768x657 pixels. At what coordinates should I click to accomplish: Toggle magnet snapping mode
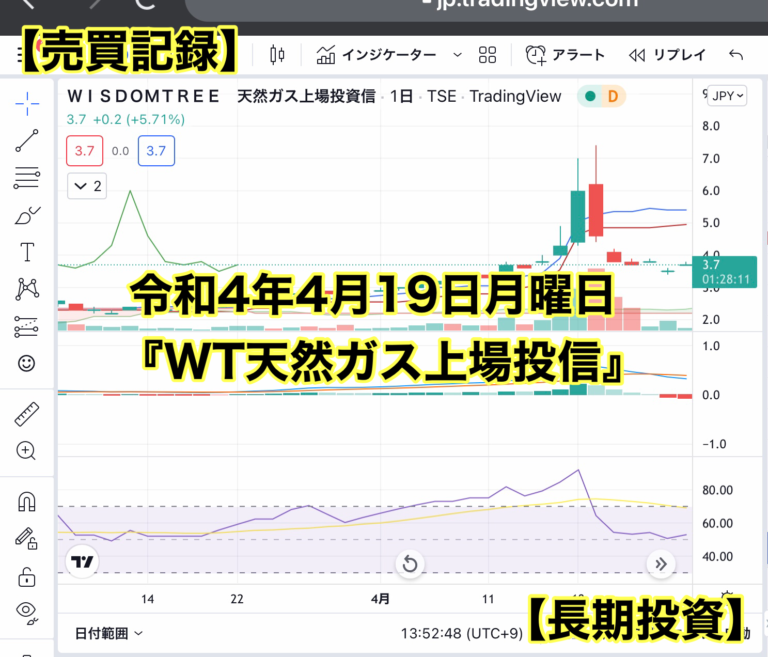(x=26, y=502)
